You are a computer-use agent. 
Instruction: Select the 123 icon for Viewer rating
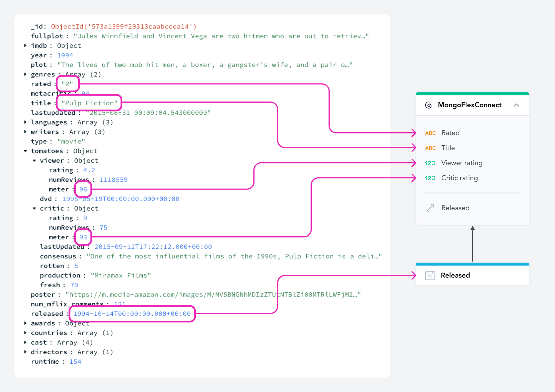pos(430,163)
